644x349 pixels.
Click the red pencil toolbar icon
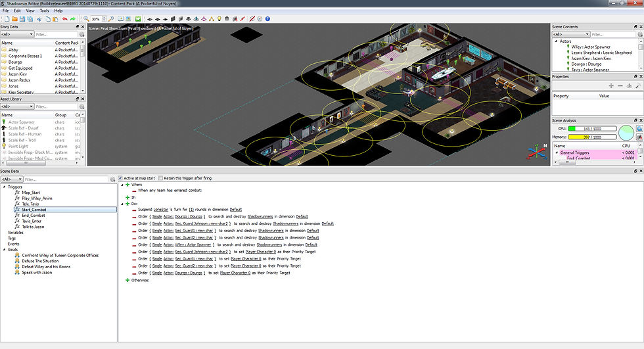coord(242,19)
